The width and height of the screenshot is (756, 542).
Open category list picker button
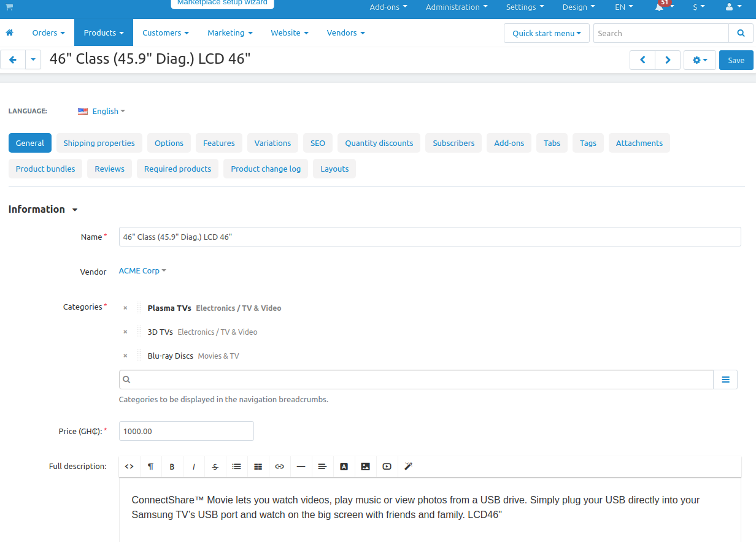click(x=725, y=380)
